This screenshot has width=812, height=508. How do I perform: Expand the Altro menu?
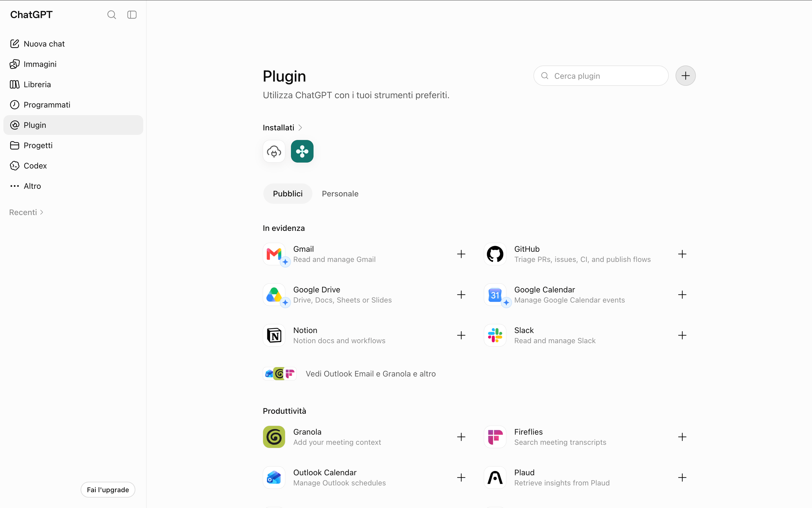click(x=73, y=186)
